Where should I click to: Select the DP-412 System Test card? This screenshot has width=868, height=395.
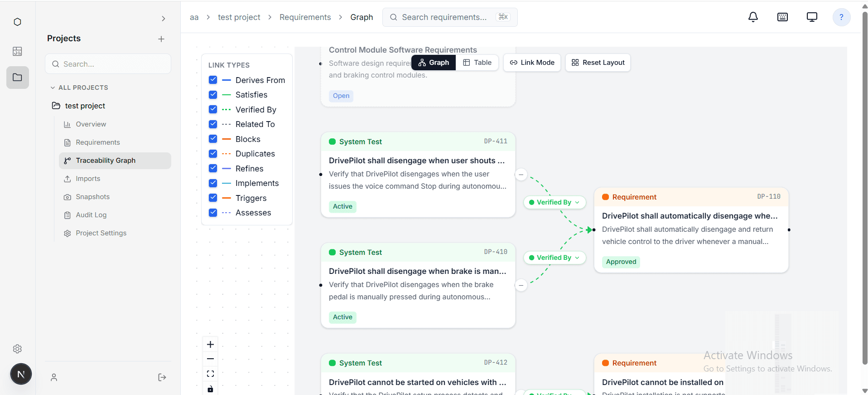418,374
